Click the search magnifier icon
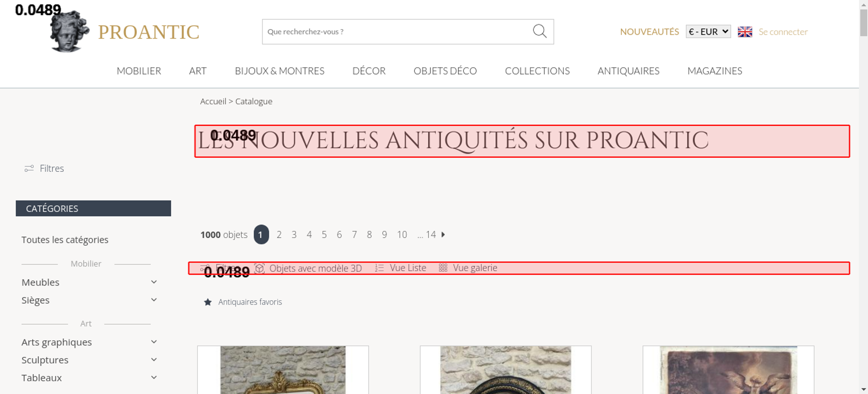 [539, 31]
